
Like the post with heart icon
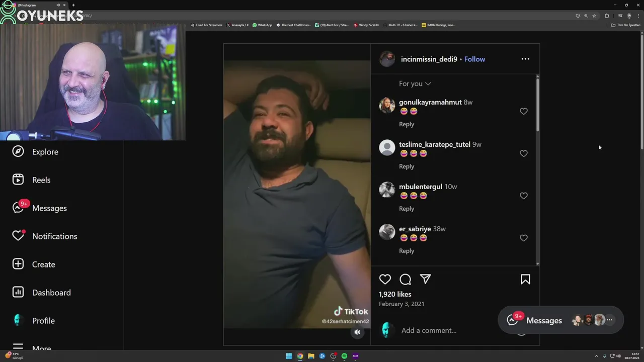coord(385,280)
